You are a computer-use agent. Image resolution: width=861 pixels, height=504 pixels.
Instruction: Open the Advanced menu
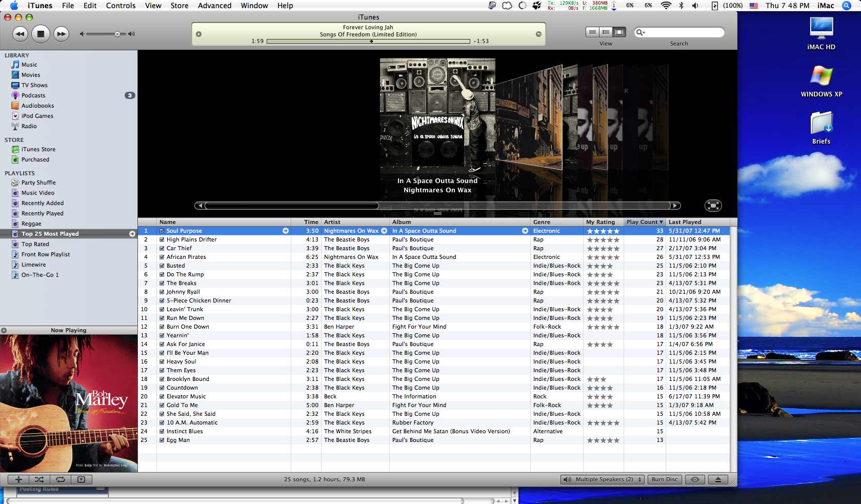[214, 6]
